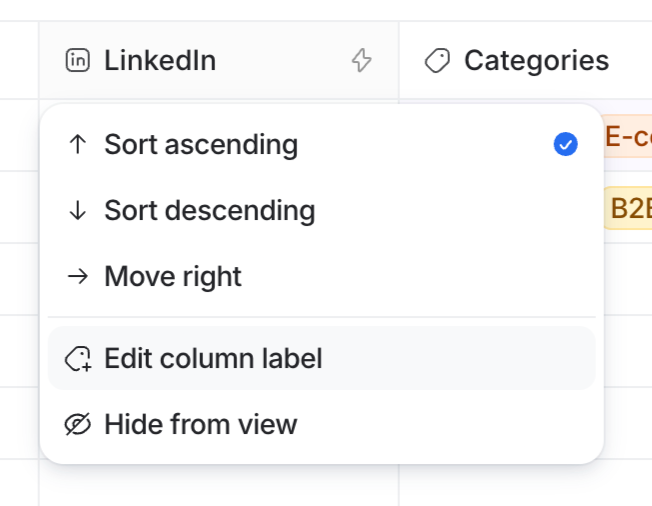Open Edit column label
This screenshot has height=506, width=652.
213,359
